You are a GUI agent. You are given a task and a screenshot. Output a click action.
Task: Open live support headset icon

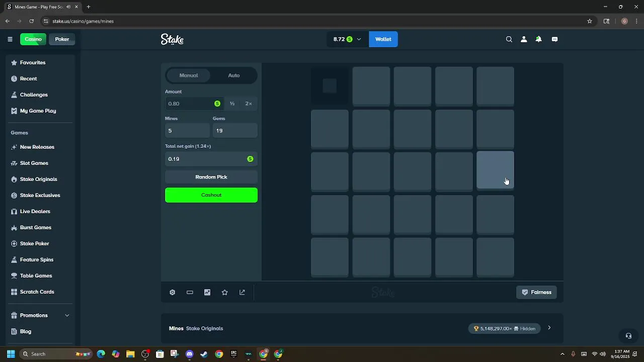point(628,336)
